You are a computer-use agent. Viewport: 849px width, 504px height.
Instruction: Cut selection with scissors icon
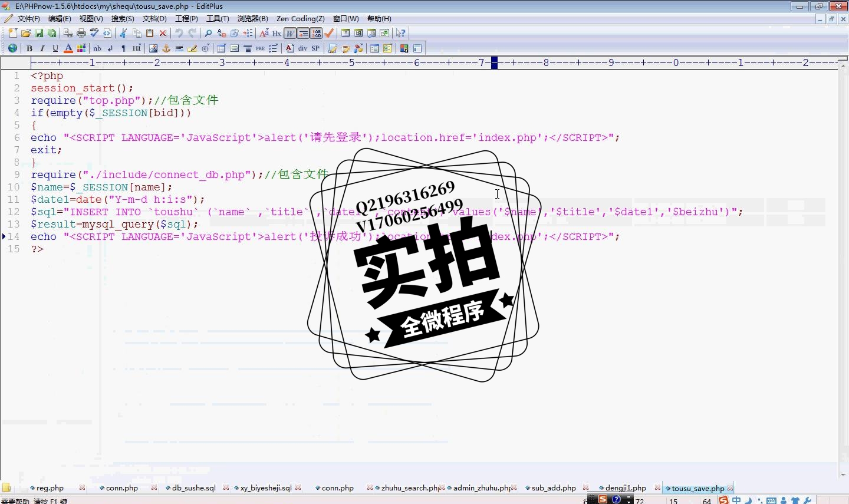coord(123,33)
